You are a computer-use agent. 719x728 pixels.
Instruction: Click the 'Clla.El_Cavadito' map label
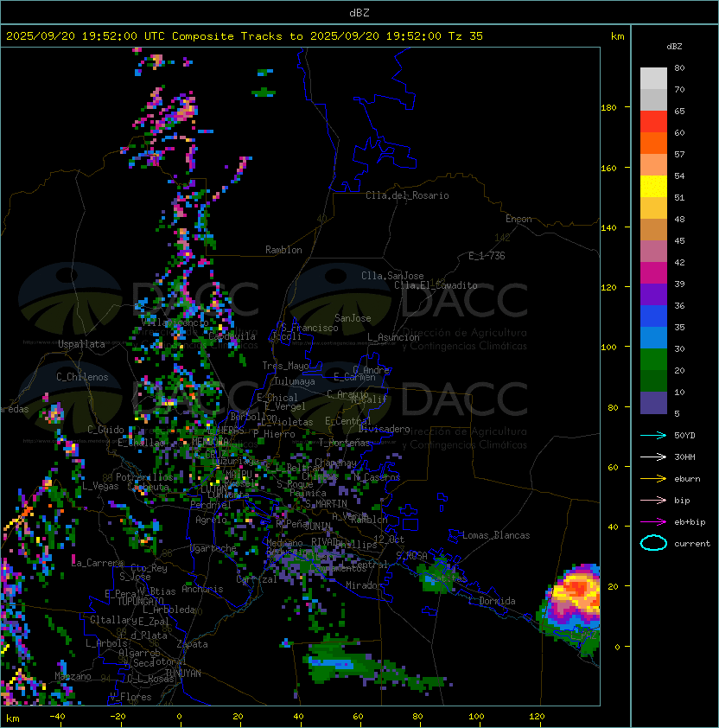click(x=436, y=285)
